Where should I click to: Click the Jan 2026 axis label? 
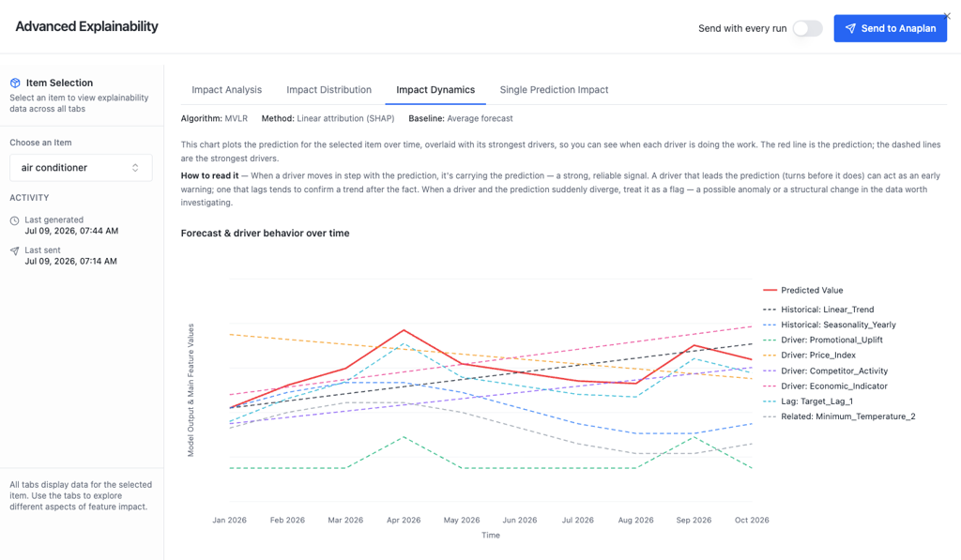pos(229,521)
